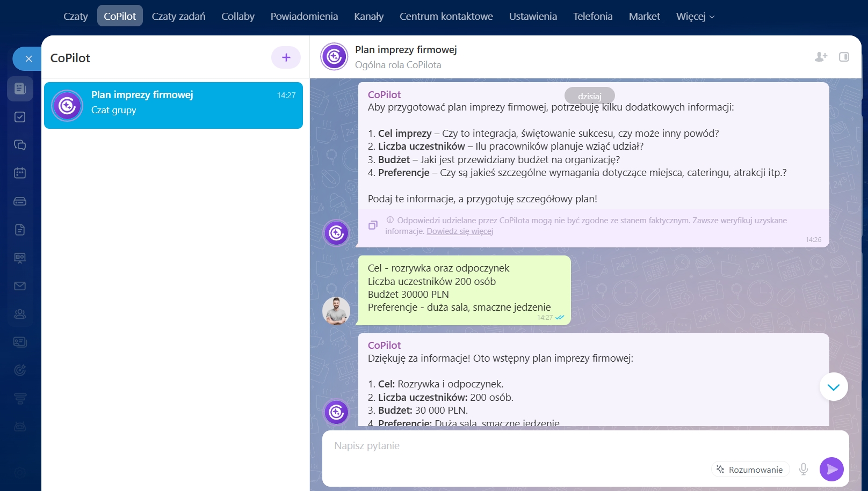
Task: Select the Market tab
Action: coord(645,16)
